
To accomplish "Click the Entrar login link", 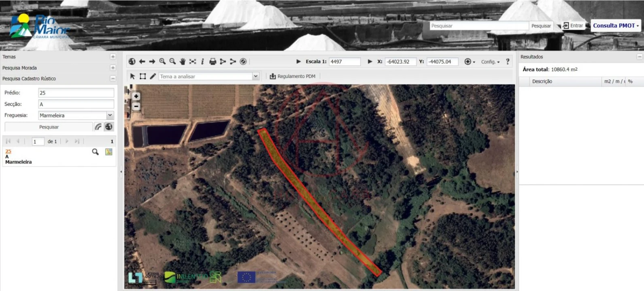I will (x=576, y=25).
